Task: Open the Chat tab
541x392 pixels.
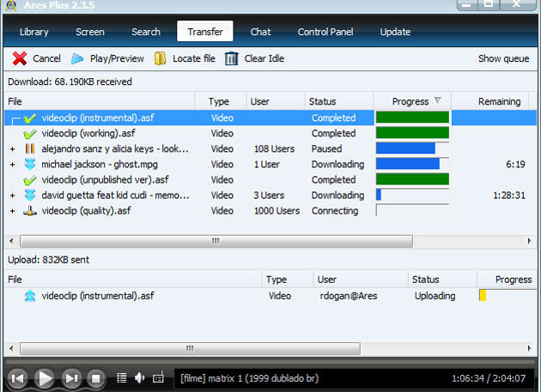Action: pos(260,32)
